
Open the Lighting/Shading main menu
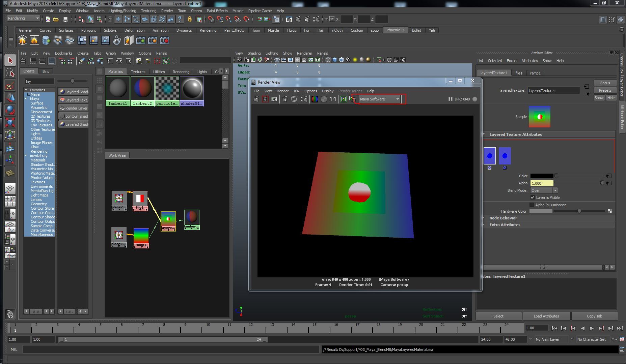[123, 11]
